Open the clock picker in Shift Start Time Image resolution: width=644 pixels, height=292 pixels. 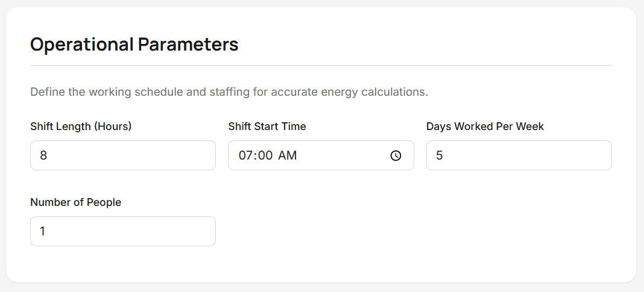pyautogui.click(x=396, y=155)
